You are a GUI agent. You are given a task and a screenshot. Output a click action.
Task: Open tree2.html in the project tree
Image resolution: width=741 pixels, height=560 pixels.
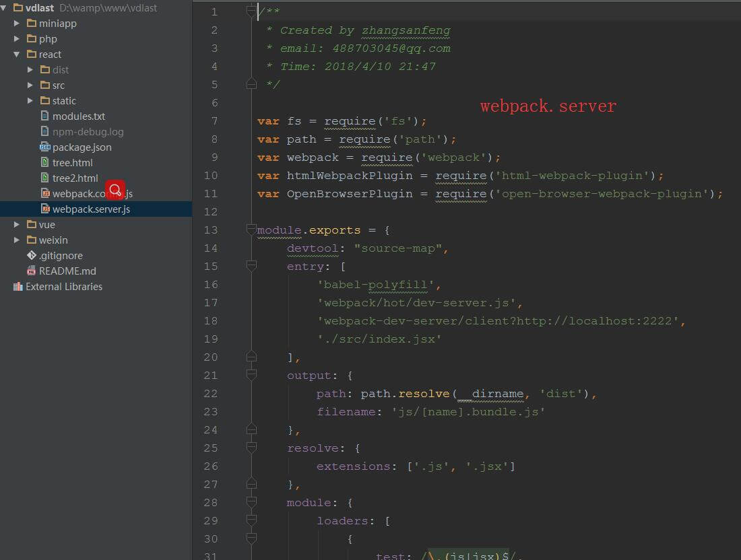coord(75,178)
